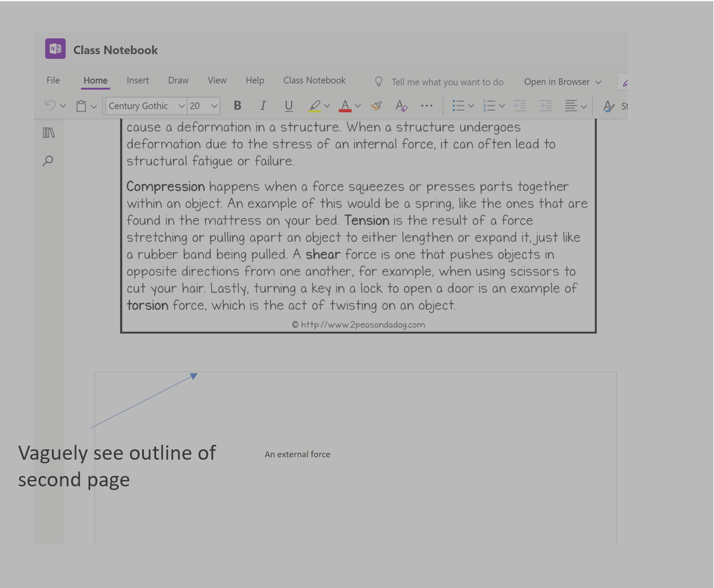The width and height of the screenshot is (714, 588).
Task: Expand the Numbering style dropdown arrow
Action: [x=501, y=106]
